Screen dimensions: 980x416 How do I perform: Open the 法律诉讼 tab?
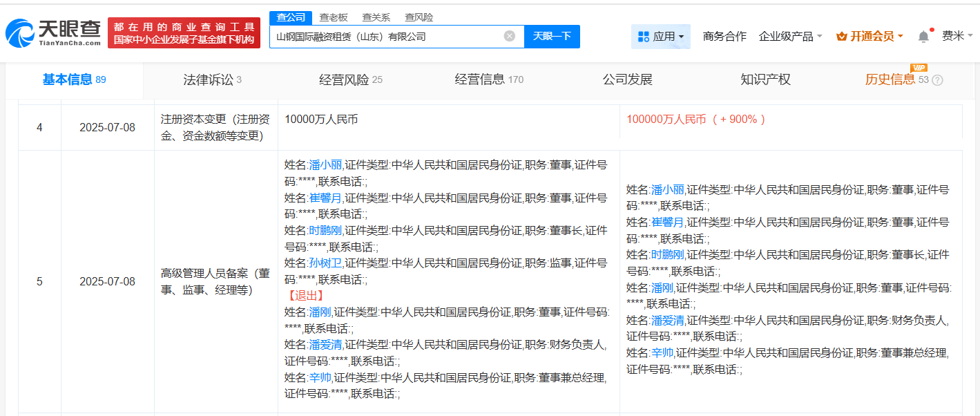click(212, 79)
